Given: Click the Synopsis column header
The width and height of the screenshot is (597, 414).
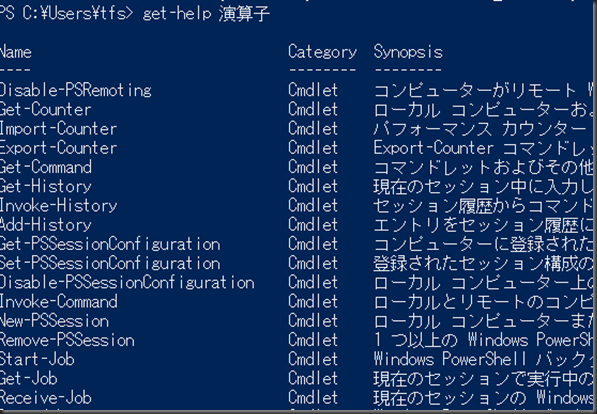Looking at the screenshot, I should pos(408,52).
